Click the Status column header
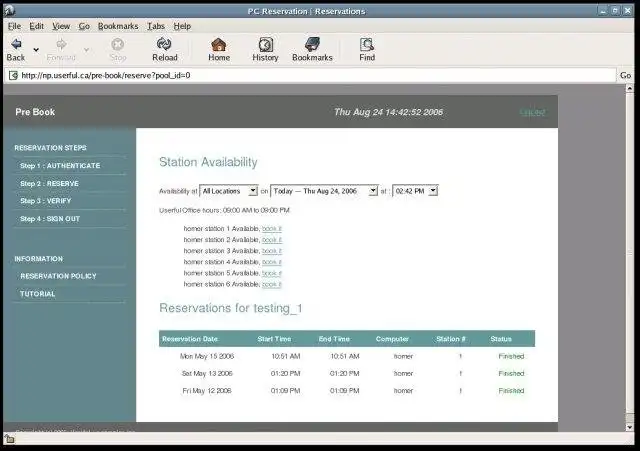 (x=501, y=339)
